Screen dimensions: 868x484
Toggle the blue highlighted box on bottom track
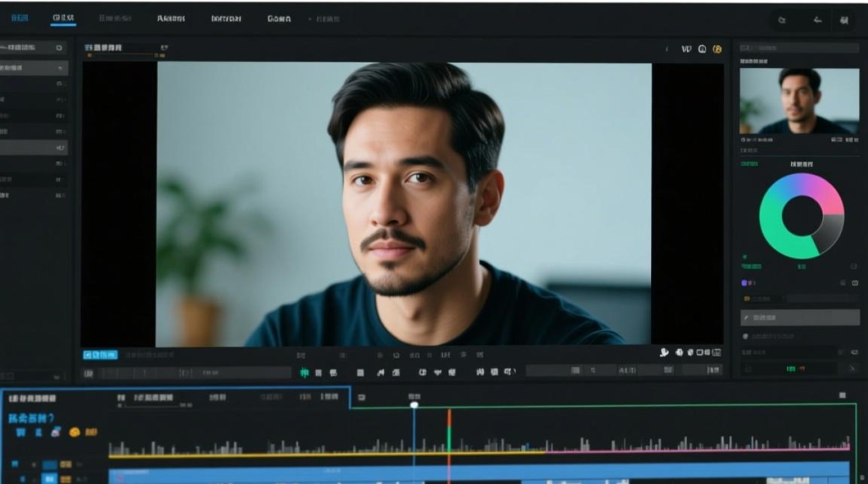[49, 478]
